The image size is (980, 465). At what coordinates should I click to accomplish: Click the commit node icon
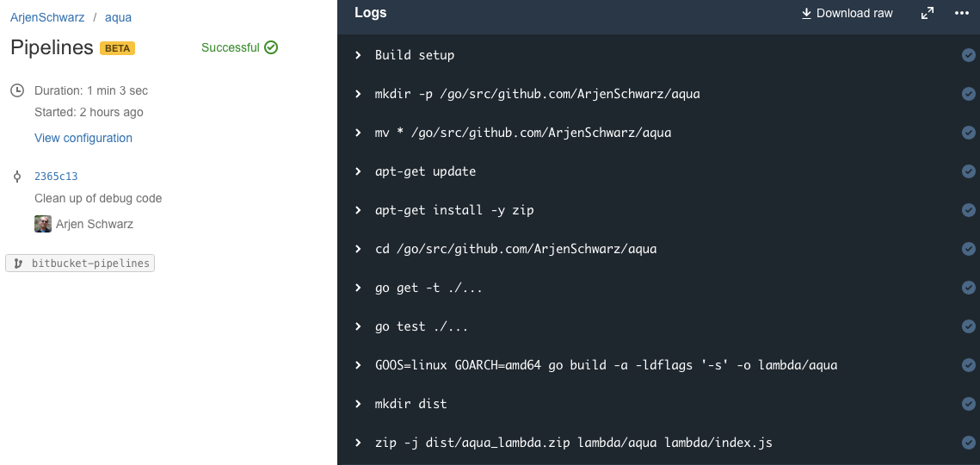click(x=17, y=177)
